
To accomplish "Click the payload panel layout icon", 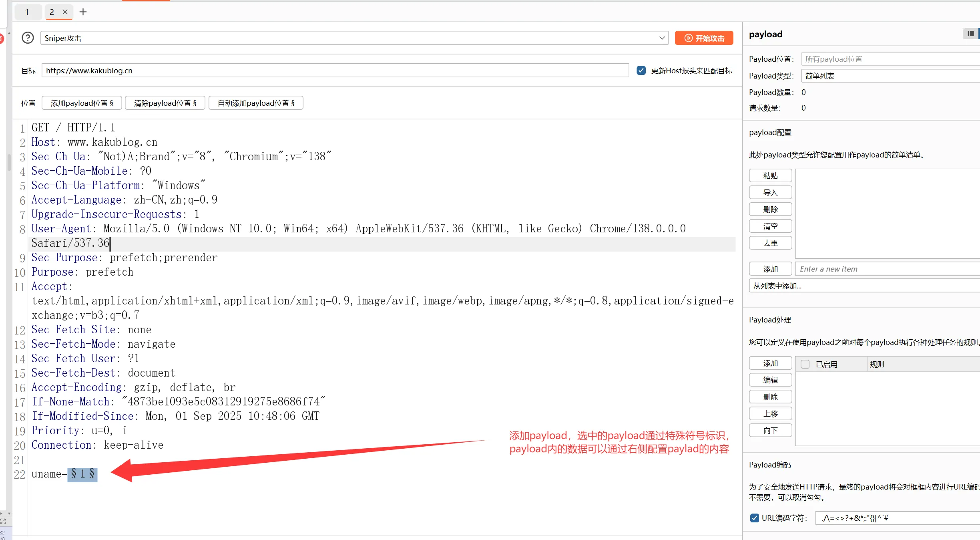I will point(970,34).
